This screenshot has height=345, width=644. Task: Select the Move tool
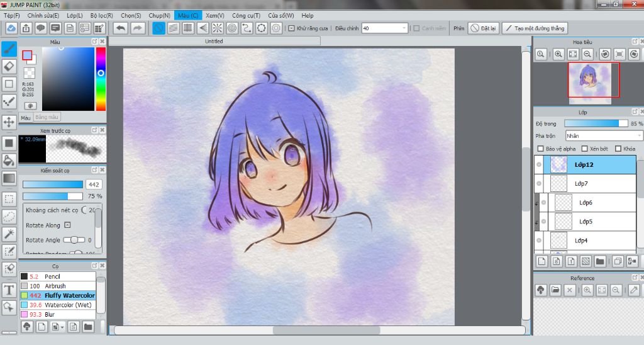pyautogui.click(x=9, y=122)
